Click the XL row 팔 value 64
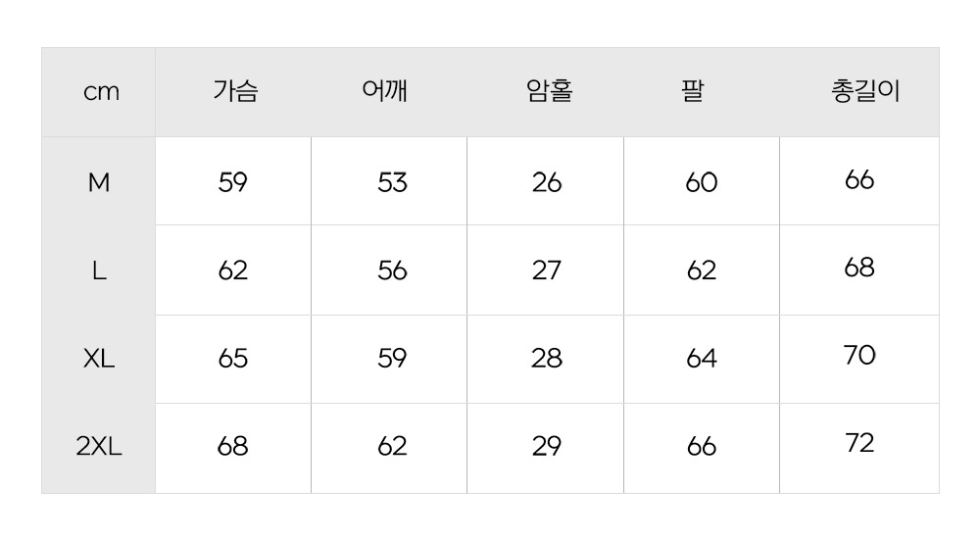The image size is (980, 540). tap(702, 359)
